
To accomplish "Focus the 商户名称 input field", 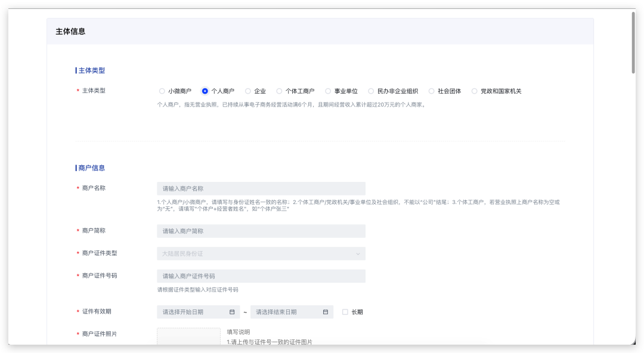I will click(x=261, y=188).
